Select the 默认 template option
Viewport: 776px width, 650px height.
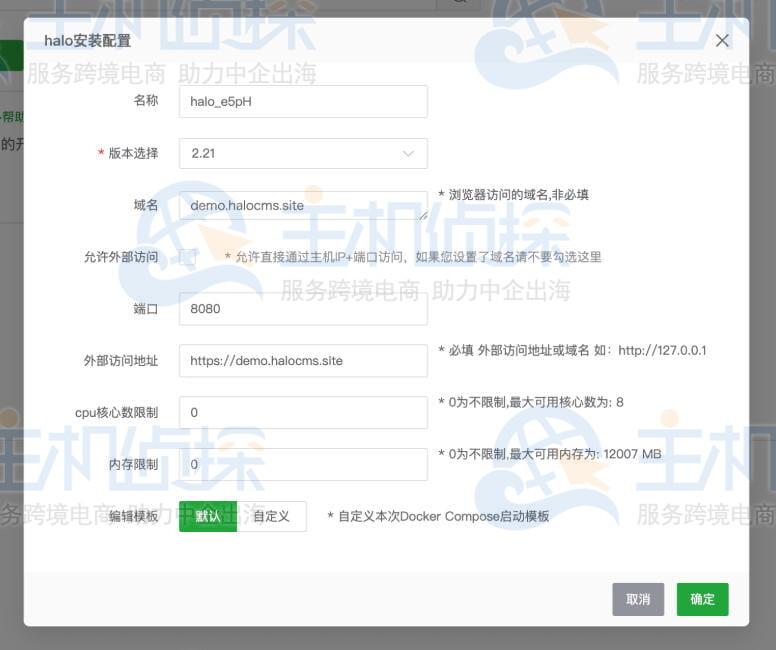pos(208,516)
